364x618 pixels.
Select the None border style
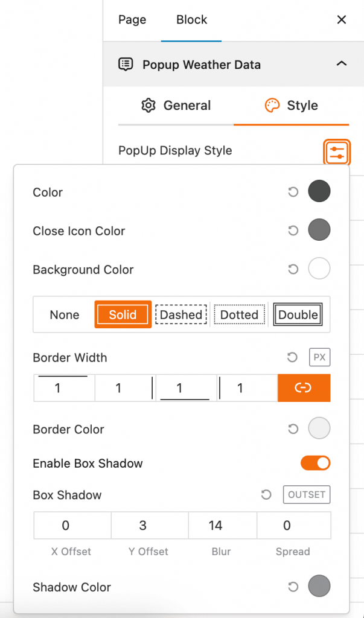click(x=65, y=314)
